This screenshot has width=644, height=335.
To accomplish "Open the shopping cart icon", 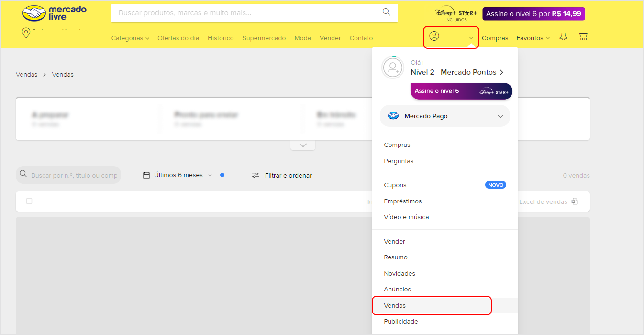I will coord(582,37).
